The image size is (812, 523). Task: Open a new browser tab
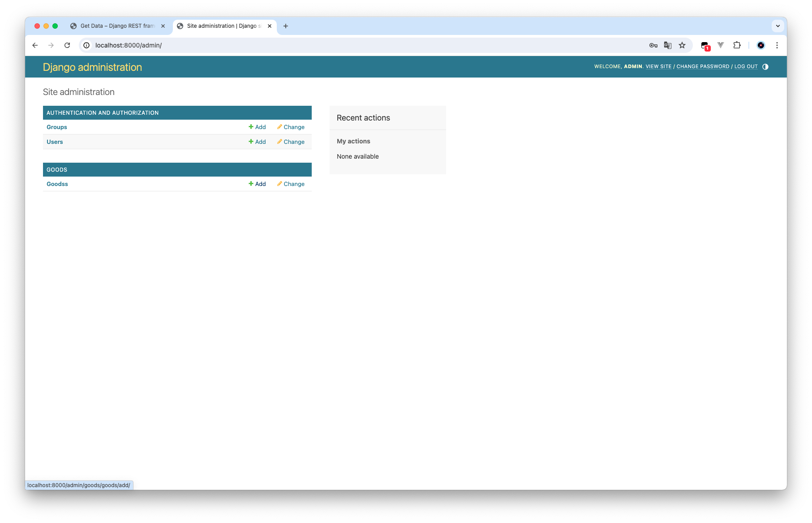click(286, 26)
